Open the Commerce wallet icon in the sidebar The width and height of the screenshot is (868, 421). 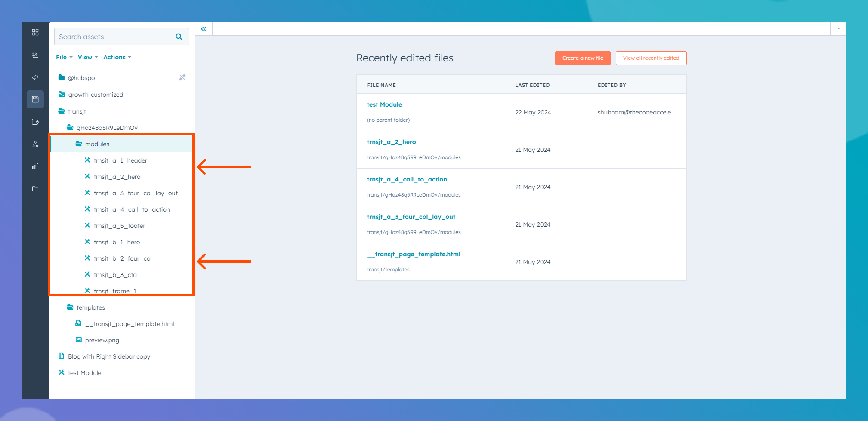tap(35, 122)
